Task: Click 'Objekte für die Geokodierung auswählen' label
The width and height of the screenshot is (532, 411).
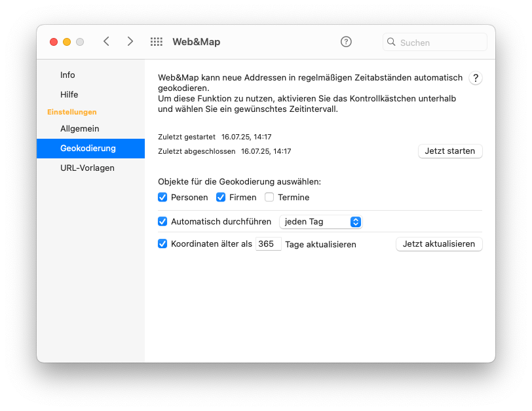Action: coord(240,182)
